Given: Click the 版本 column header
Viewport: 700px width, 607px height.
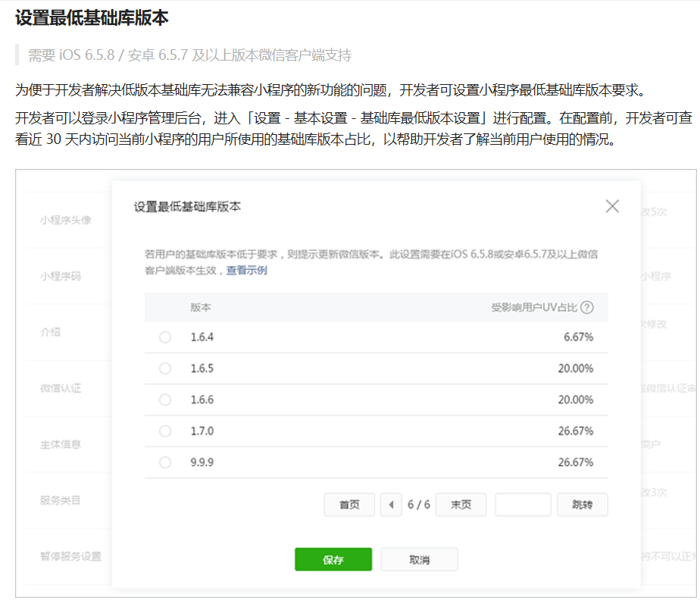Looking at the screenshot, I should (x=201, y=308).
